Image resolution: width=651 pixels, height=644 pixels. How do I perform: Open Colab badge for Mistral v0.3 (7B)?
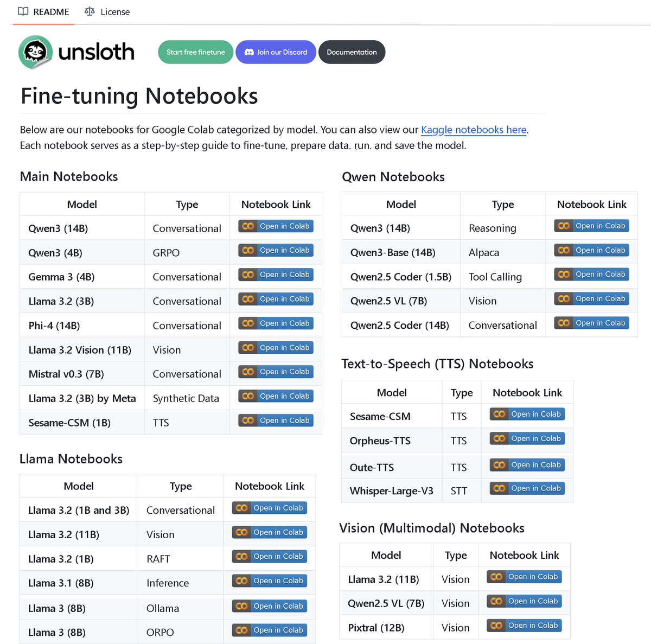(276, 372)
